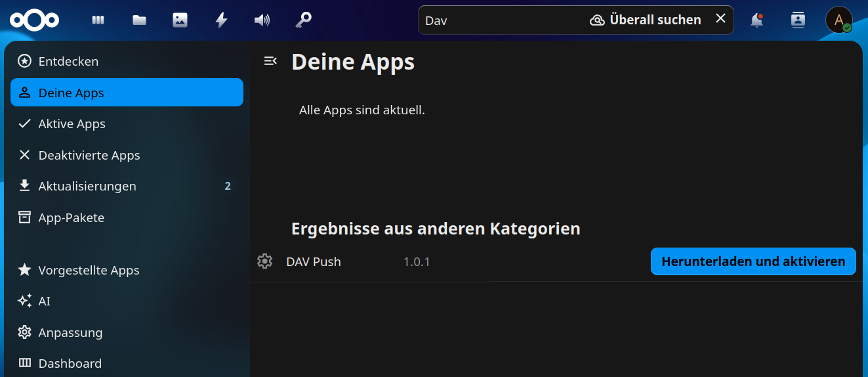Open the speaker icon app in top bar
The height and width of the screenshot is (377, 868).
coord(262,20)
